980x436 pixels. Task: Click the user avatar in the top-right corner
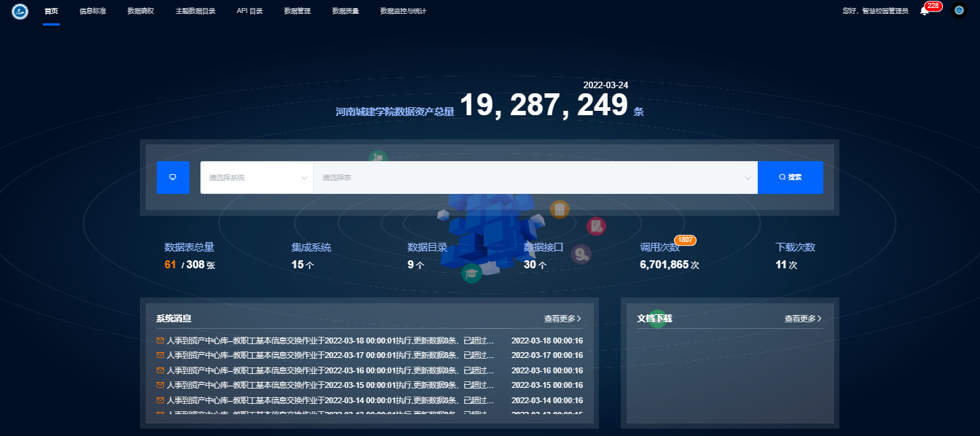tap(960, 12)
